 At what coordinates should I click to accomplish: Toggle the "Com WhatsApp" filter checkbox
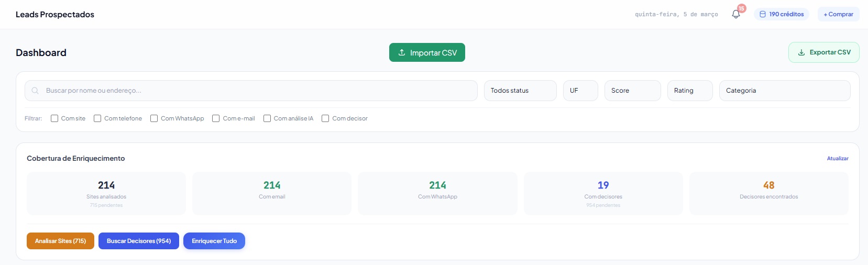pyautogui.click(x=154, y=118)
